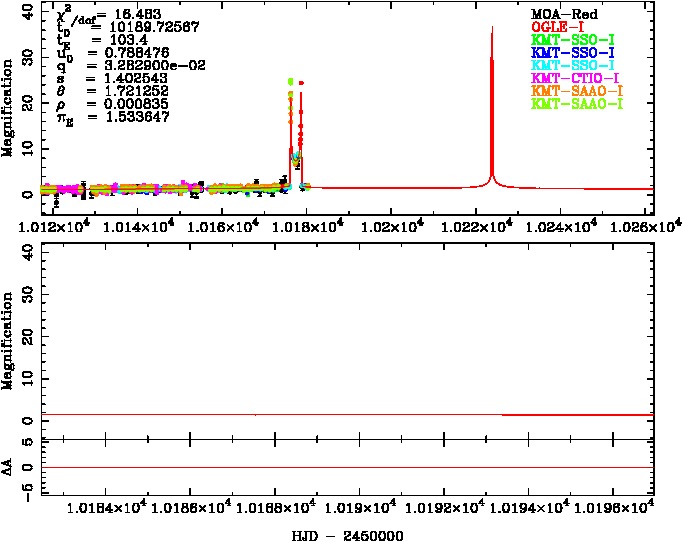
Task: Click the orange KMT-SAAO-I legend label
Action: pyautogui.click(x=573, y=91)
